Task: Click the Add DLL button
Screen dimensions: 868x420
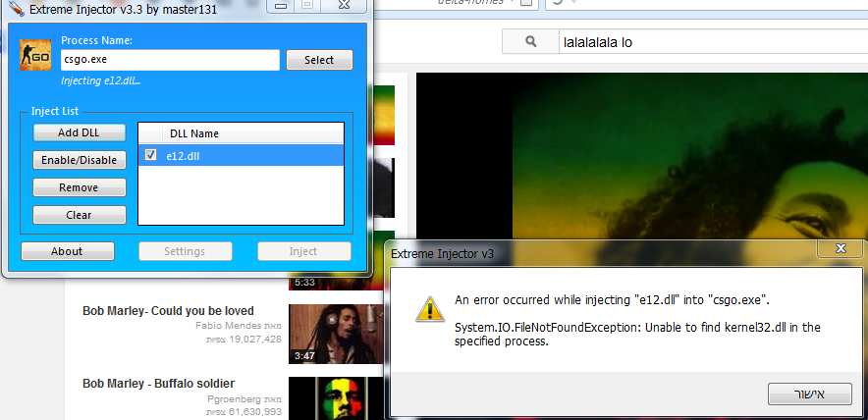Action: point(79,132)
